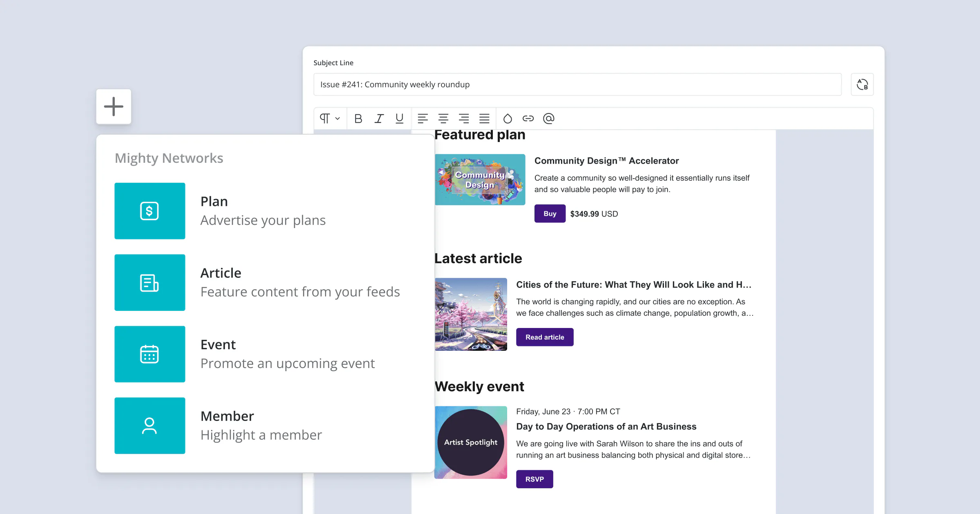980x514 pixels.
Task: Justify the text alignment
Action: click(x=484, y=119)
